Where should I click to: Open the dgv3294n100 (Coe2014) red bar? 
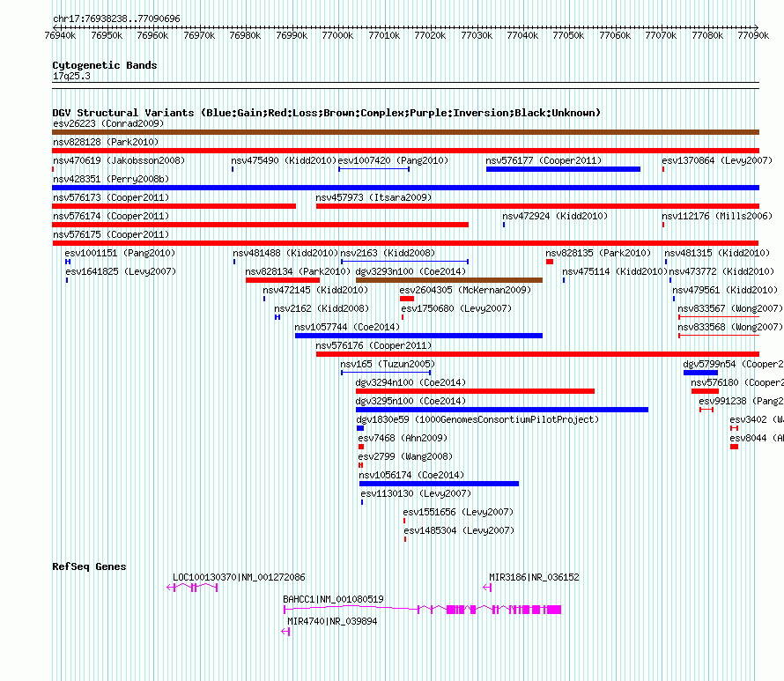[x=475, y=391]
